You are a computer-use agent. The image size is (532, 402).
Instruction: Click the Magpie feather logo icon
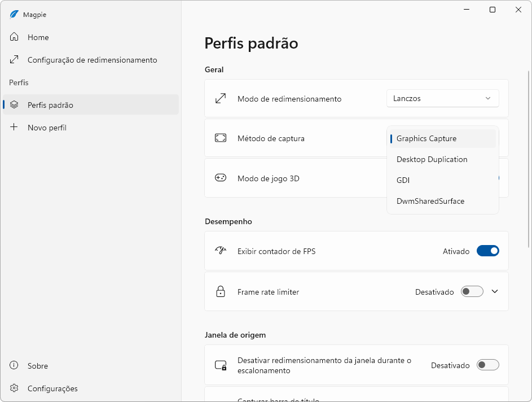(x=14, y=15)
